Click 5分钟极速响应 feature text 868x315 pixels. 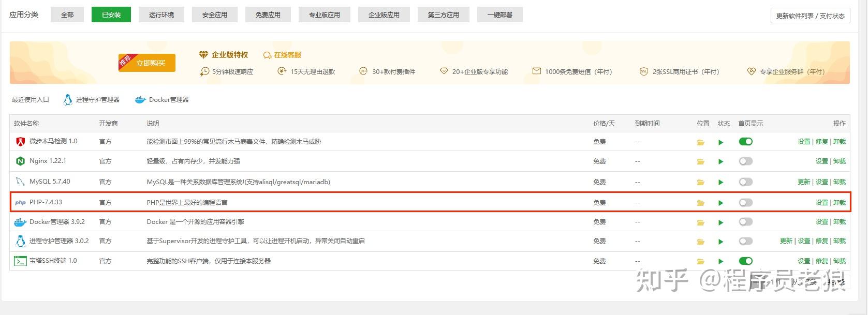[x=232, y=71]
